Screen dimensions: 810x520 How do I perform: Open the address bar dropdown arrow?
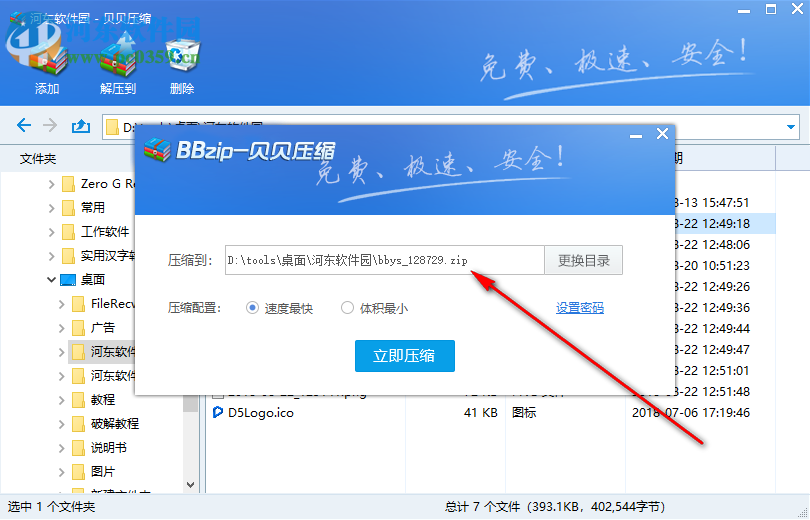tap(791, 127)
